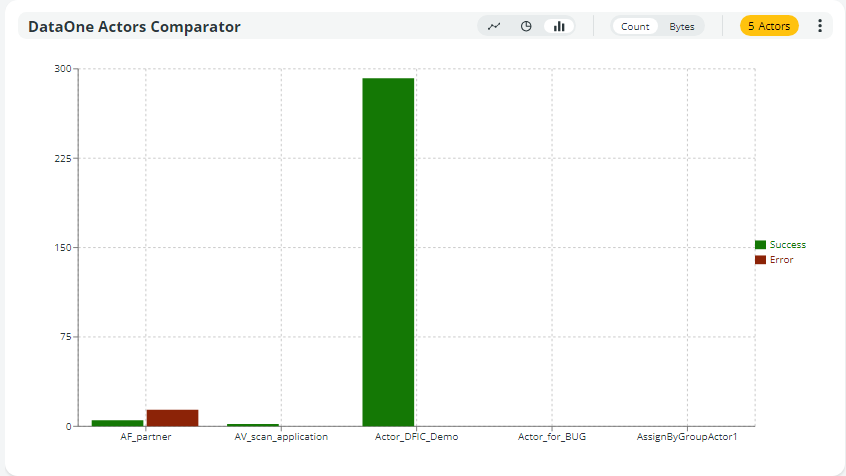The image size is (846, 476).
Task: Click the 5 Actors button
Action: click(769, 26)
